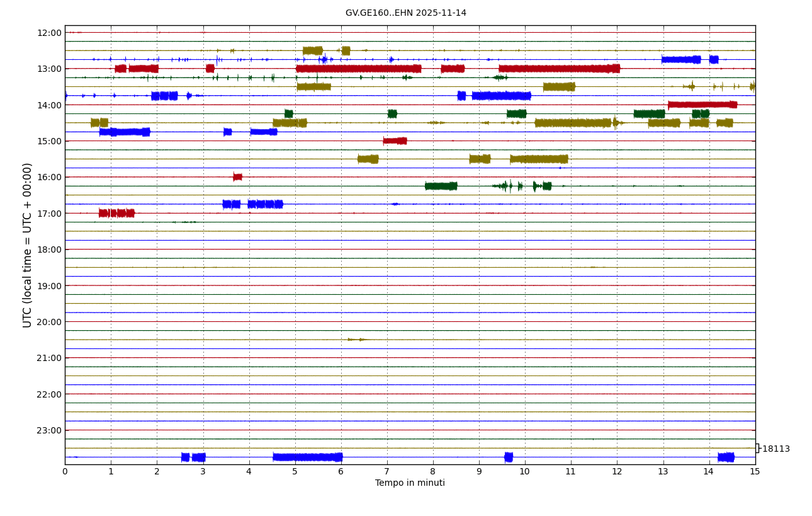This screenshot has width=812, height=516.
Task: Select the red burst on the 17:00 trace
Action: click(116, 213)
